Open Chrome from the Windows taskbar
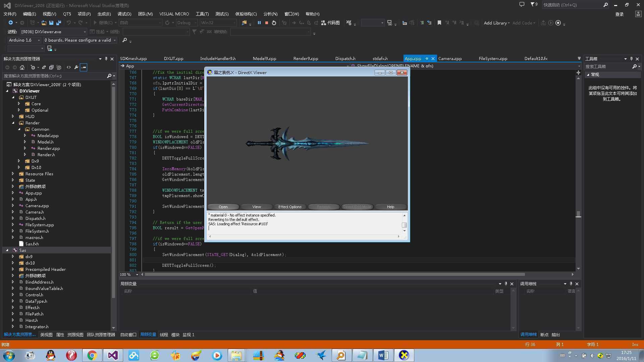Image resolution: width=644 pixels, height=362 pixels. [x=92, y=355]
